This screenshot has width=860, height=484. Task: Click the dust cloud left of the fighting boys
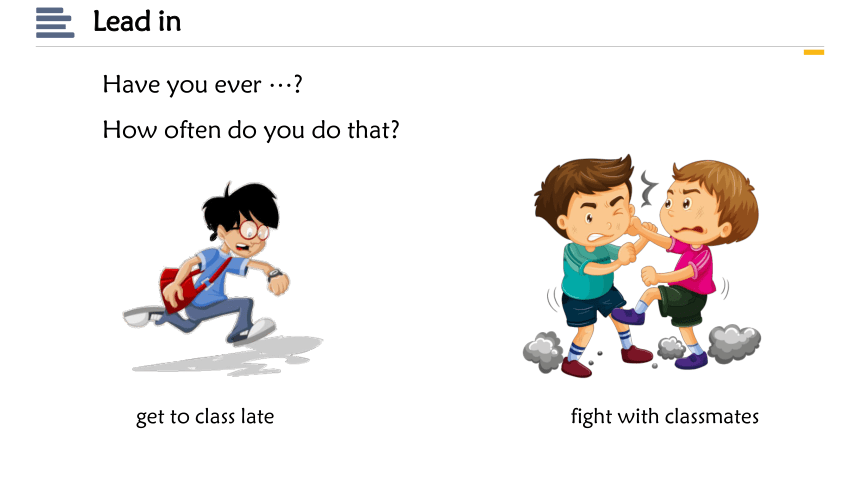(544, 352)
